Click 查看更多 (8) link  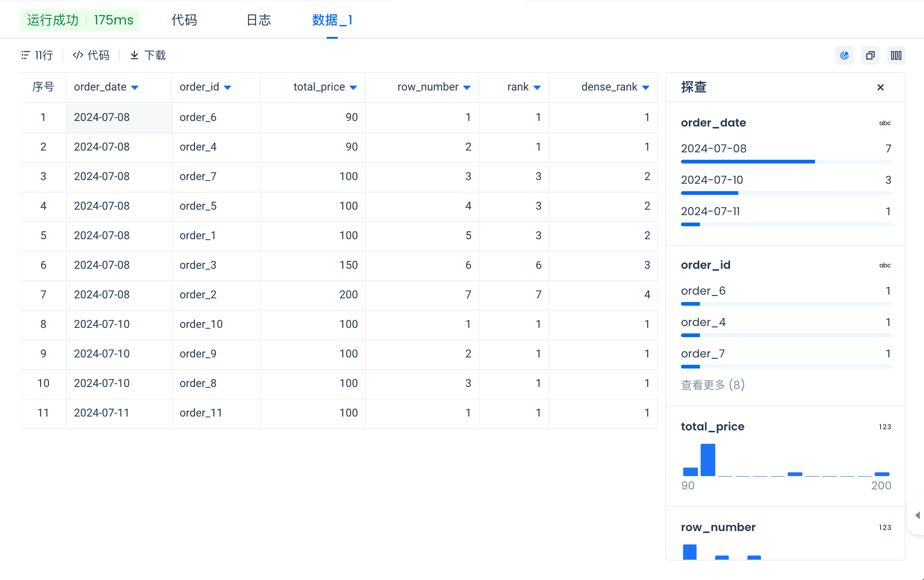712,385
